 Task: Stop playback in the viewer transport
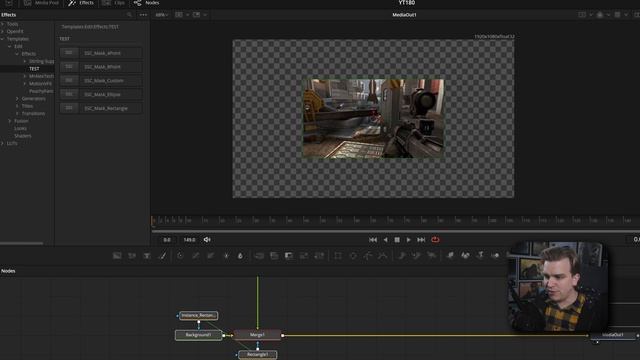point(397,240)
